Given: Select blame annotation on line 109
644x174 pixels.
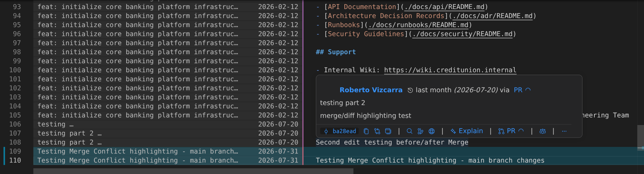Looking at the screenshot, I should (168, 151).
